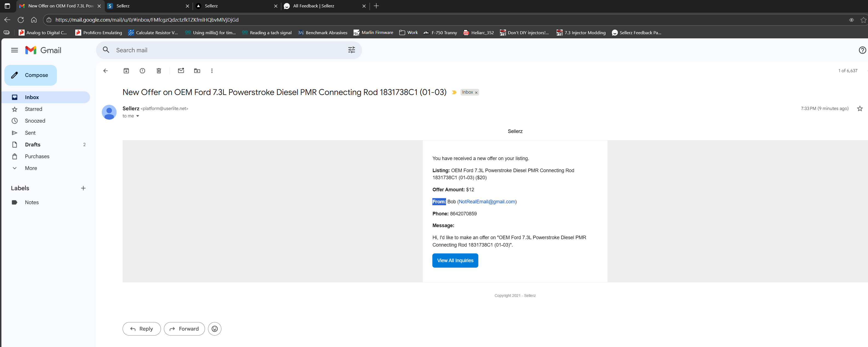868x347 pixels.
Task: Create a new label with plus icon
Action: (x=83, y=188)
